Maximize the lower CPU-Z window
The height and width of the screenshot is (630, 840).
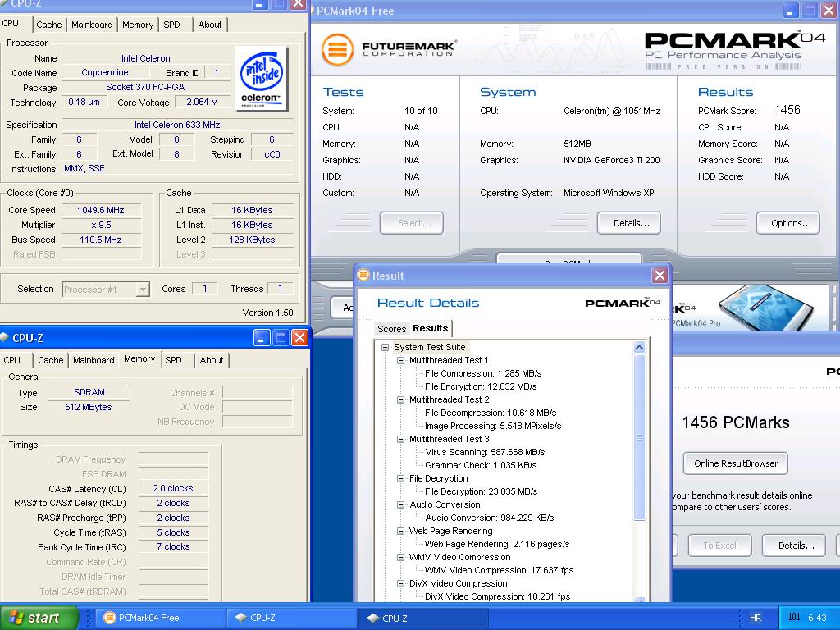point(281,337)
